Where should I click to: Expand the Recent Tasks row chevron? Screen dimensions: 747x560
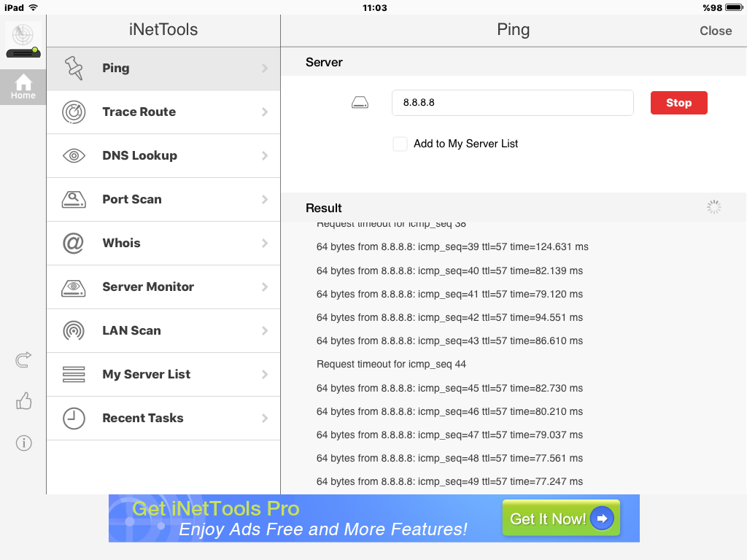click(x=265, y=419)
